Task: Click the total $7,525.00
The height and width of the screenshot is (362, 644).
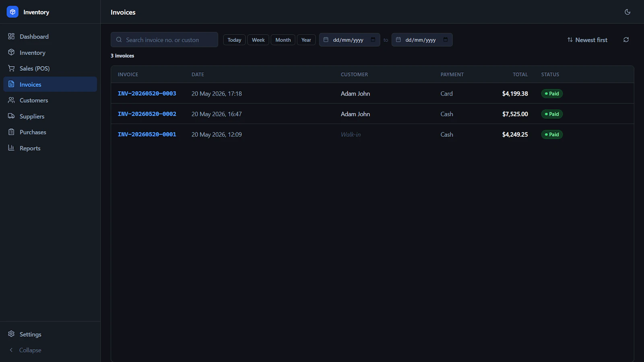Action: pyautogui.click(x=515, y=114)
